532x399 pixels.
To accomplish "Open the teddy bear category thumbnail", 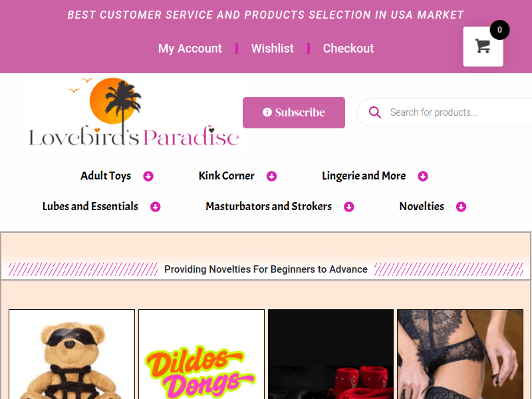I will click(x=72, y=354).
